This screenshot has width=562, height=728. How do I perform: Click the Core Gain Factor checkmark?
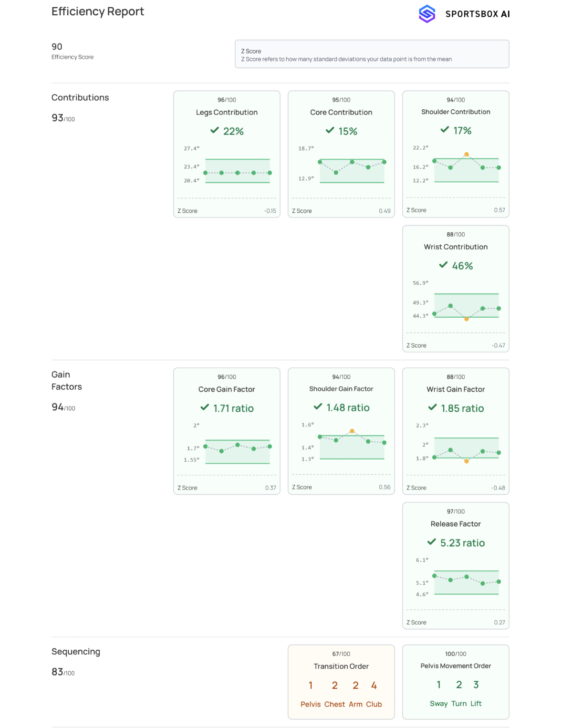(205, 407)
